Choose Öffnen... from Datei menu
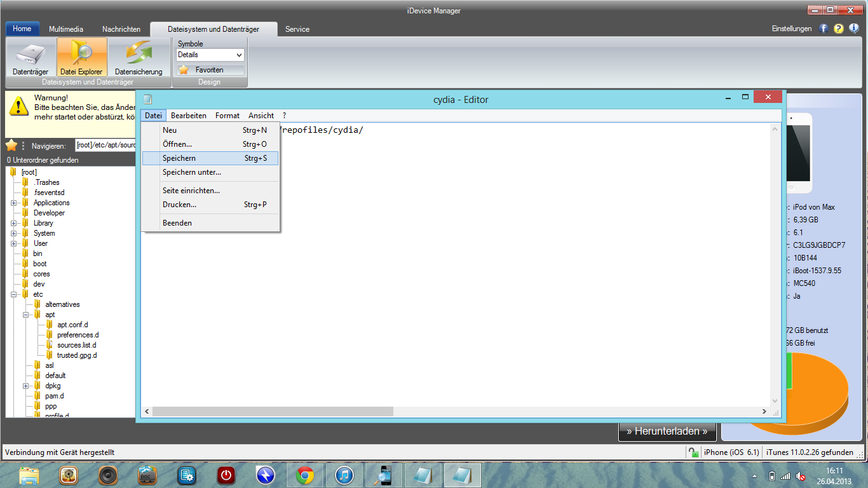868x488 pixels. coord(210,144)
